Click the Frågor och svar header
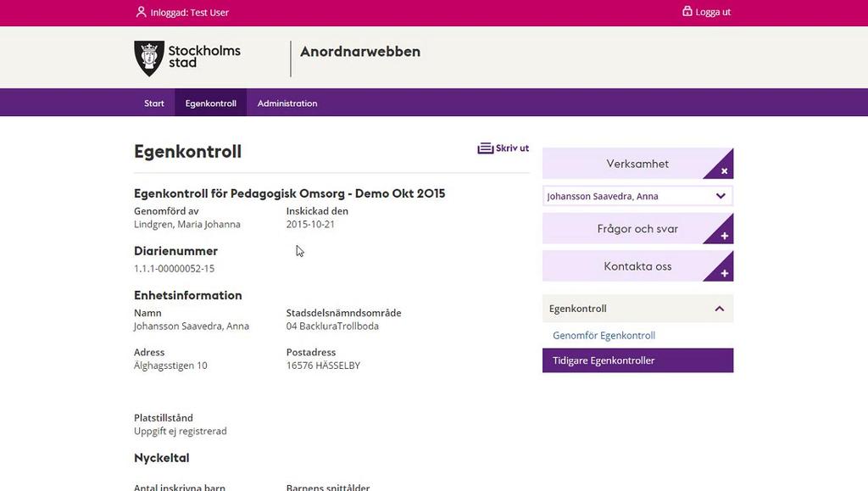This screenshot has width=868, height=491. pos(637,229)
